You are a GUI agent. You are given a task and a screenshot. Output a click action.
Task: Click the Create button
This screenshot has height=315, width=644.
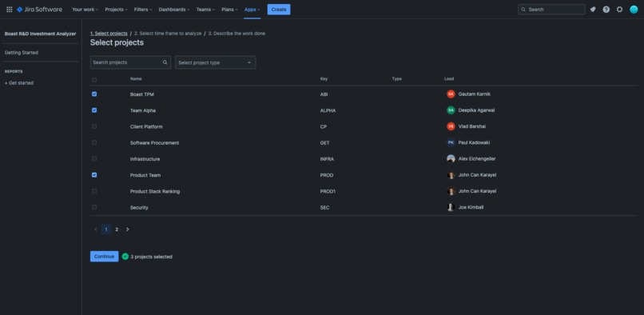point(279,10)
